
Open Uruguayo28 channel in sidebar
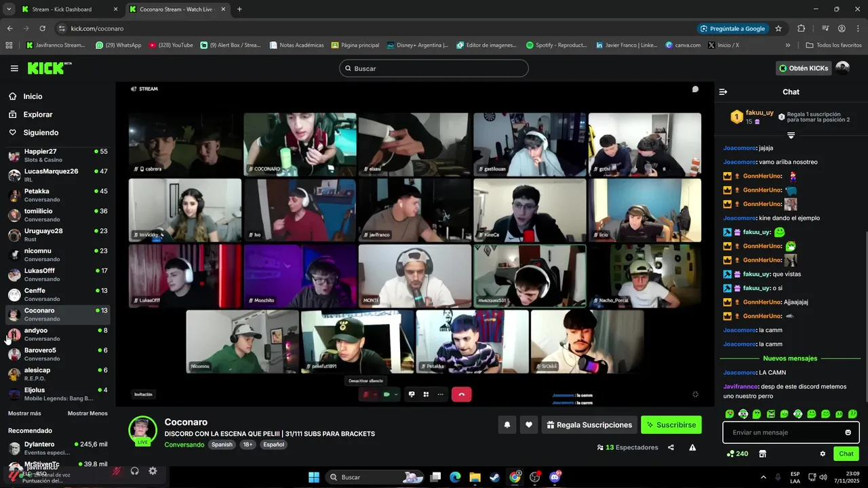58,235
